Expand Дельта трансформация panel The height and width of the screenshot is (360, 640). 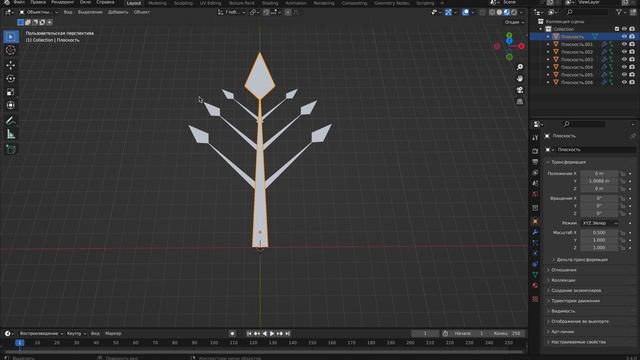[582, 260]
